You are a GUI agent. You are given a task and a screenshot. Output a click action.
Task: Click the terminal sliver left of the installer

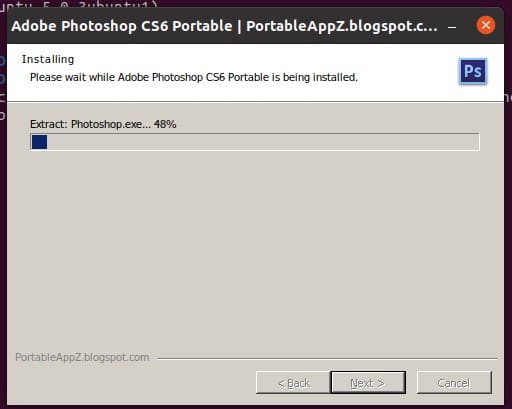click(x=3, y=200)
